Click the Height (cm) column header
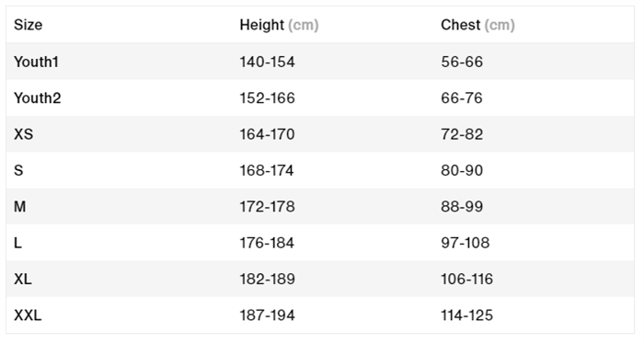The width and height of the screenshot is (644, 343). click(x=279, y=25)
